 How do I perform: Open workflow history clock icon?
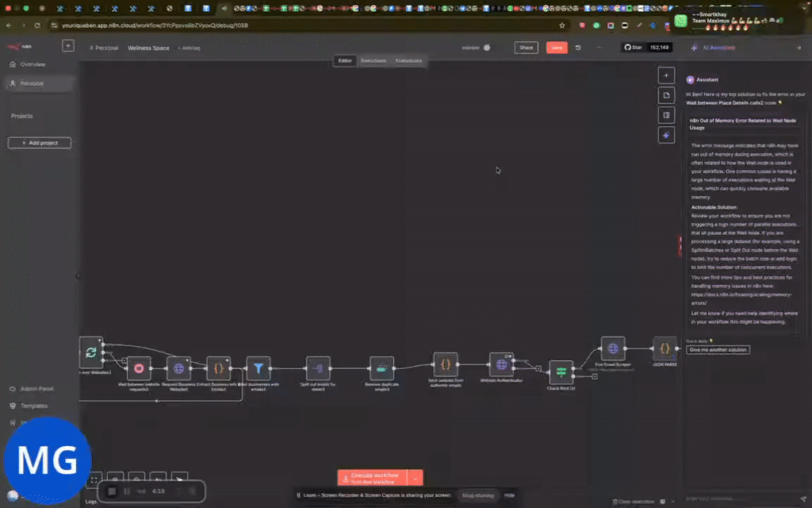[x=578, y=48]
